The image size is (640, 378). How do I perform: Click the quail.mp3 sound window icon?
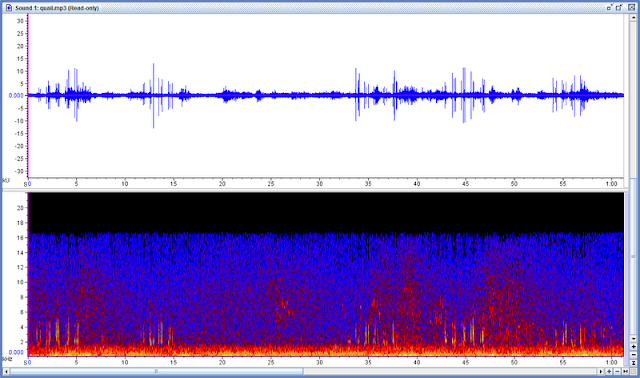click(x=9, y=8)
